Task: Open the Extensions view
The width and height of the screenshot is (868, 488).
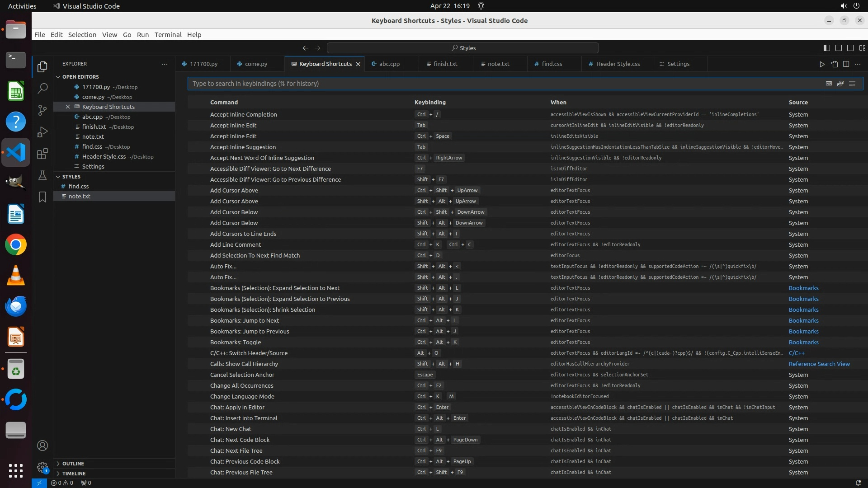Action: pyautogui.click(x=42, y=154)
